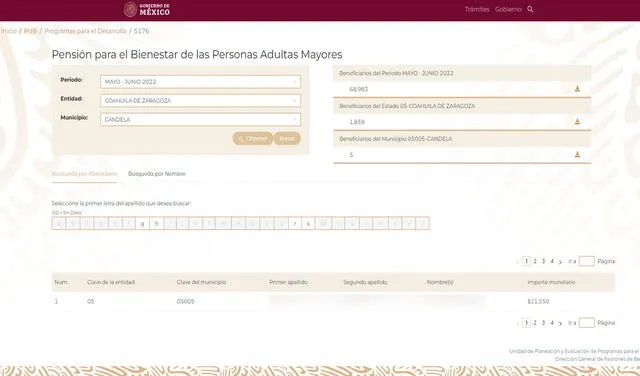Click the Clave de la entidad column header
640x376 pixels.
coord(111,282)
